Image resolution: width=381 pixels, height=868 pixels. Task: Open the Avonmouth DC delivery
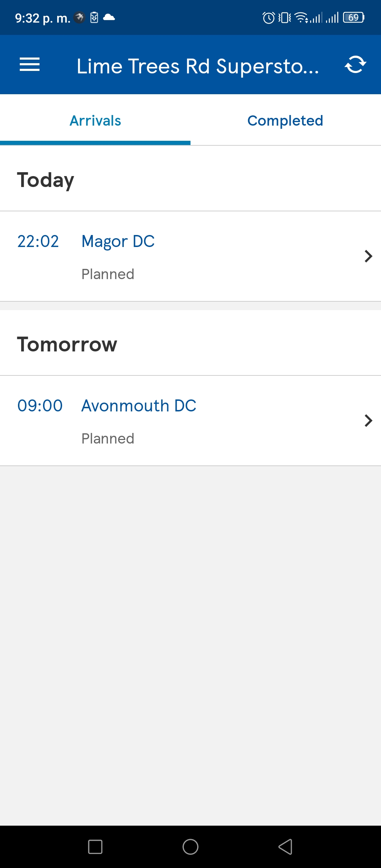(x=190, y=421)
